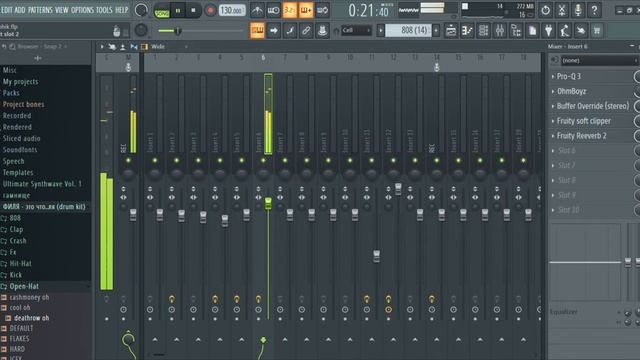
Task: Toggle the blend recording overdub icon
Action: (306, 10)
